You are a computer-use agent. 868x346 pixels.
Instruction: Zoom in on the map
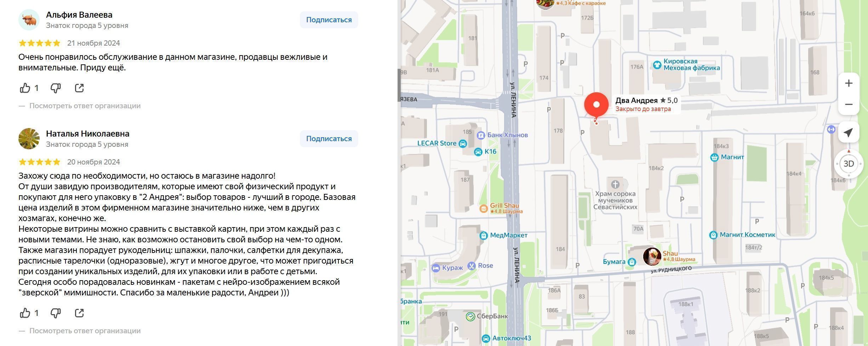click(849, 83)
